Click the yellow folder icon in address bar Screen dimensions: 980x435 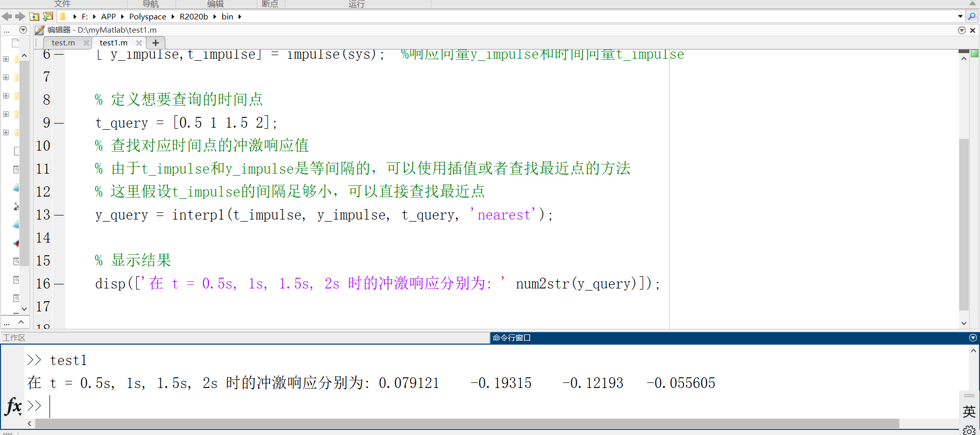tap(63, 16)
